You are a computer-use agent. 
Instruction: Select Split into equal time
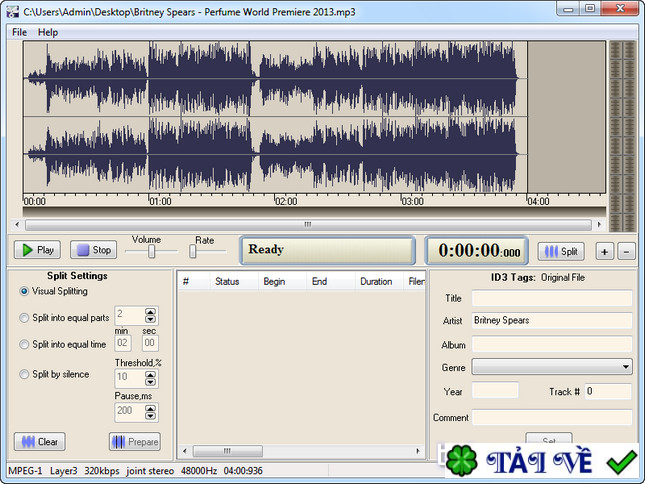(x=25, y=344)
